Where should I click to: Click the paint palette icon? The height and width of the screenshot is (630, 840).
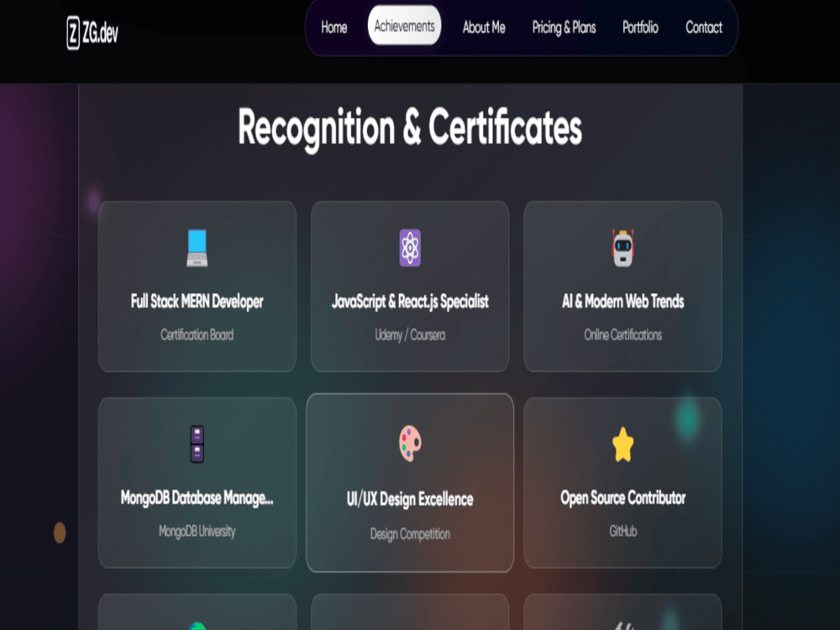(410, 444)
